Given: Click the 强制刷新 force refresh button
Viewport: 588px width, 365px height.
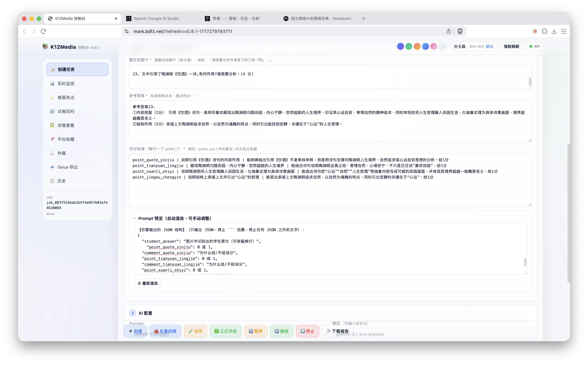Looking at the screenshot, I should pos(511,46).
